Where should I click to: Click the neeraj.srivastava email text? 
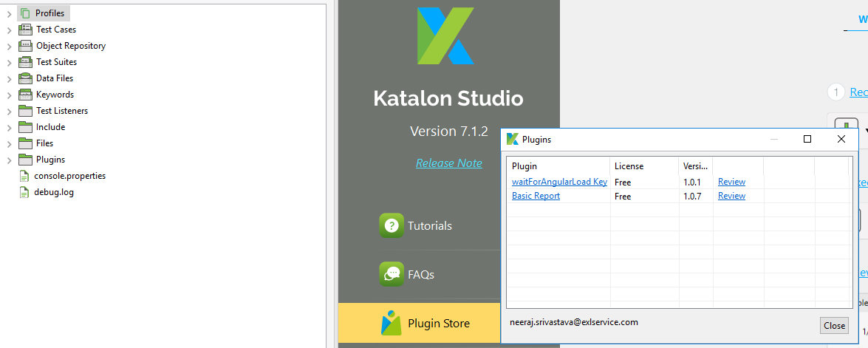coord(573,321)
